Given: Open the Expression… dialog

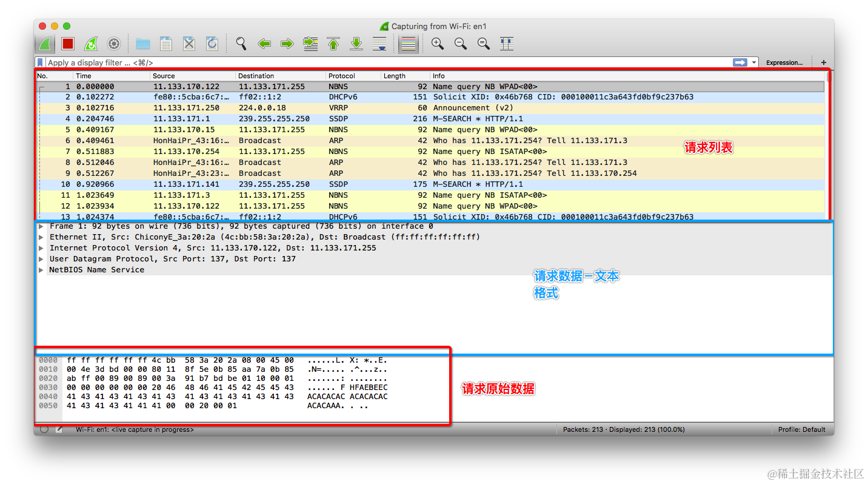Looking at the screenshot, I should 784,62.
